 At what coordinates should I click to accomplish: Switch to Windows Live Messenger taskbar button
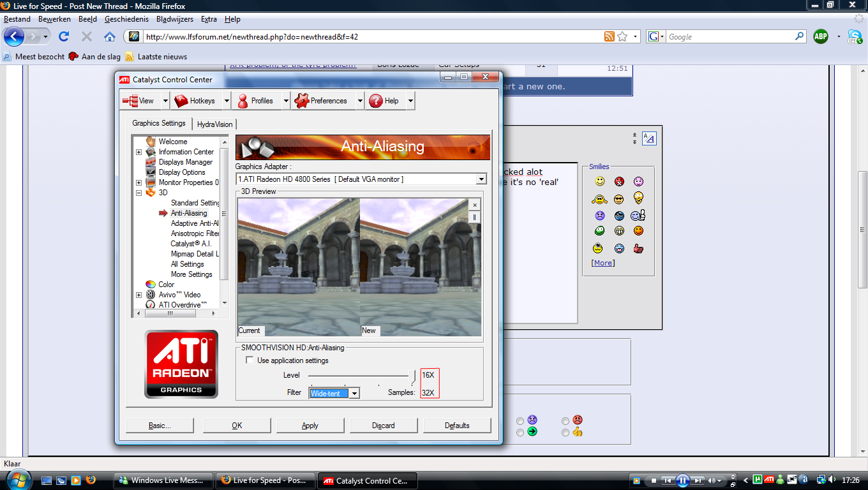(x=163, y=480)
